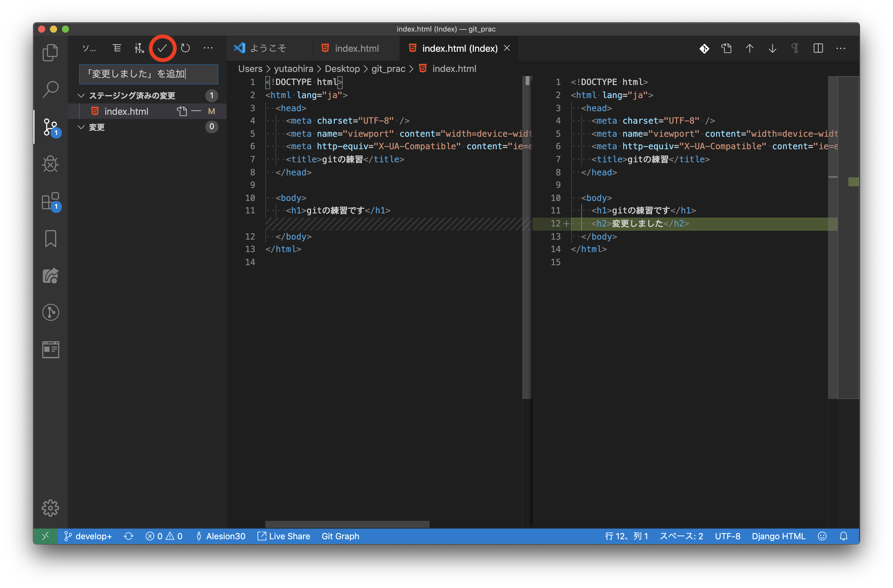Click the staged changes count badge 1
This screenshot has width=893, height=588.
[x=211, y=96]
